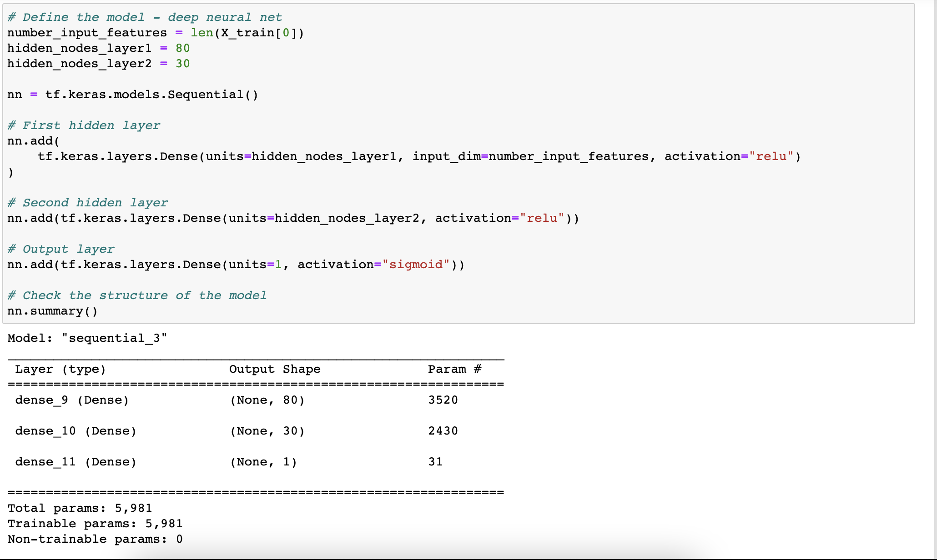Image resolution: width=937 pixels, height=560 pixels.
Task: Click the dense_9 (Dense) layer row
Action: coord(72,400)
